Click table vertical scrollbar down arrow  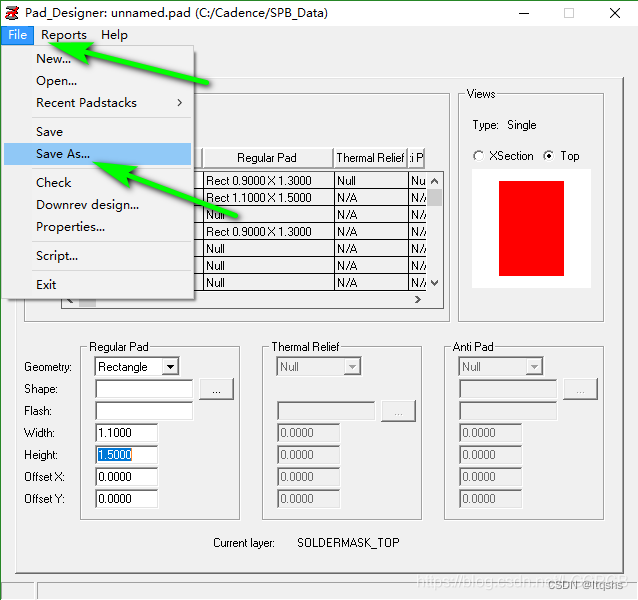click(x=434, y=283)
